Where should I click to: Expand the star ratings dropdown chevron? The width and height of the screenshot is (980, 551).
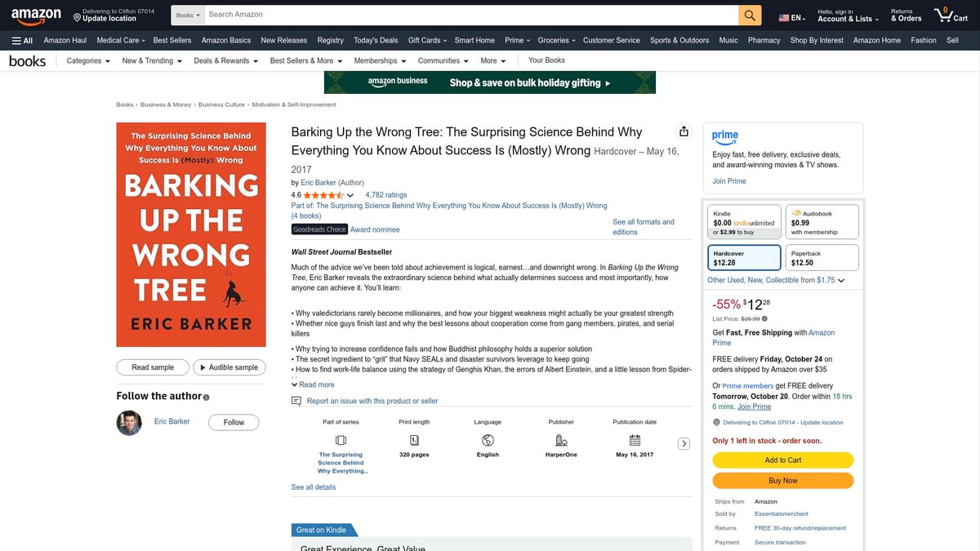pos(350,196)
